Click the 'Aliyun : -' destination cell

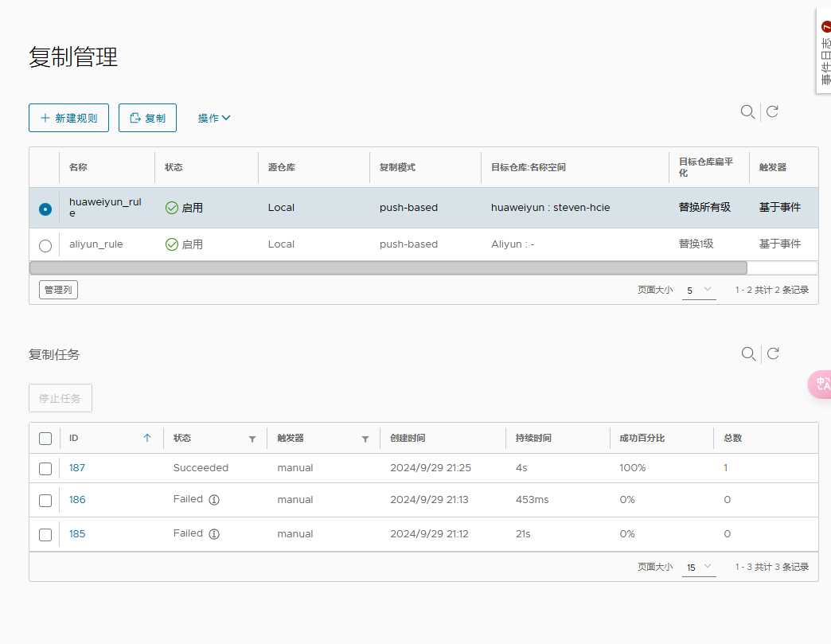click(x=513, y=244)
